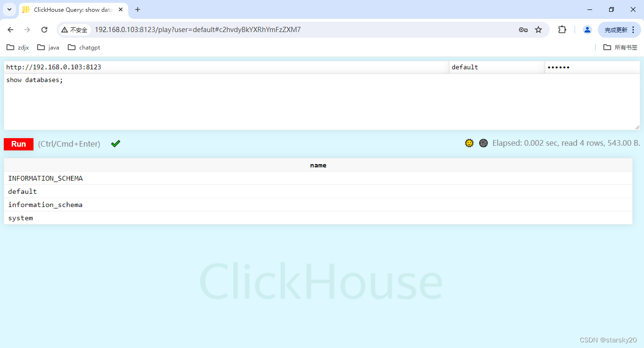Select the ClickHouse Query browser tab

coord(73,9)
